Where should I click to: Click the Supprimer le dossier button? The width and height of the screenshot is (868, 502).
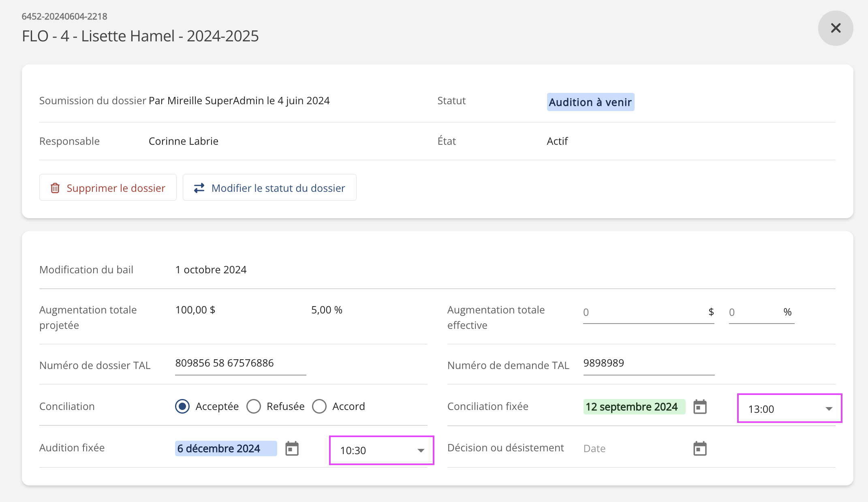108,188
